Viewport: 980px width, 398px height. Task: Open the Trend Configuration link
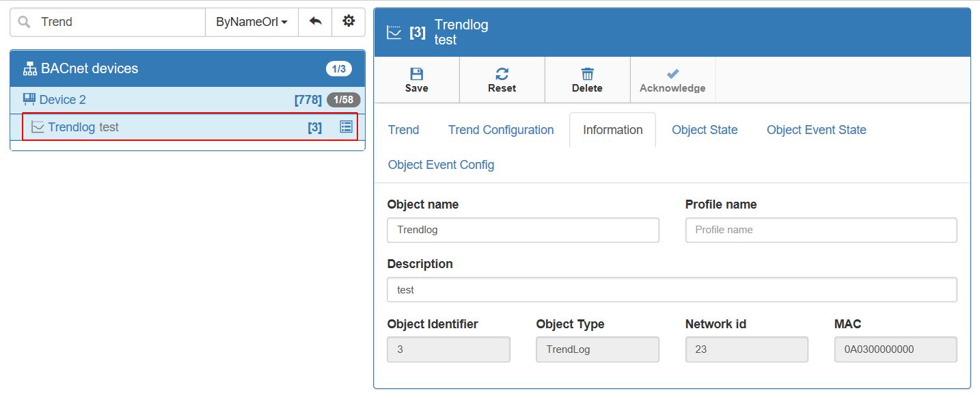pos(501,130)
